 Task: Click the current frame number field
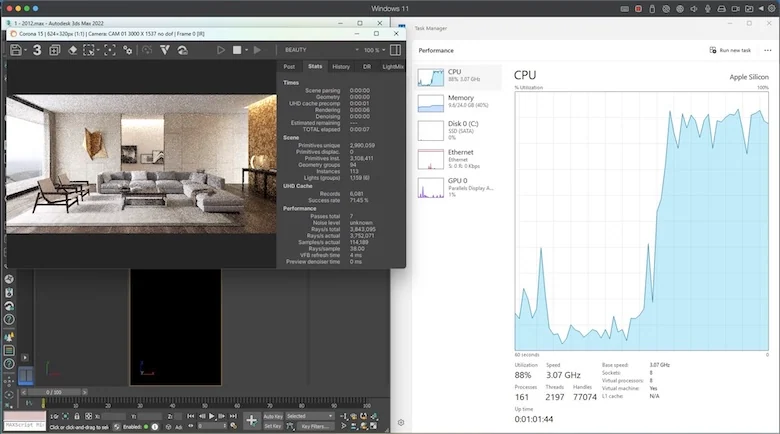pos(211,426)
